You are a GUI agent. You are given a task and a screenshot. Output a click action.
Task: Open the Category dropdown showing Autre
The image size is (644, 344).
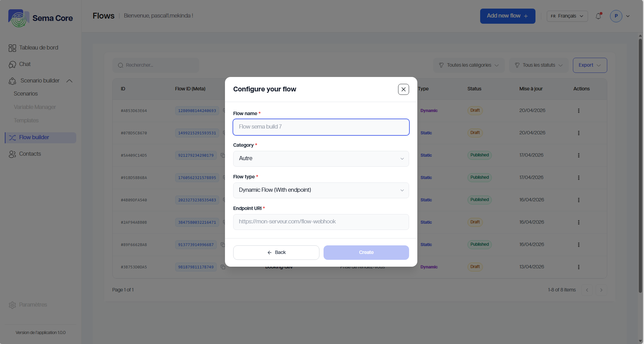pos(321,159)
